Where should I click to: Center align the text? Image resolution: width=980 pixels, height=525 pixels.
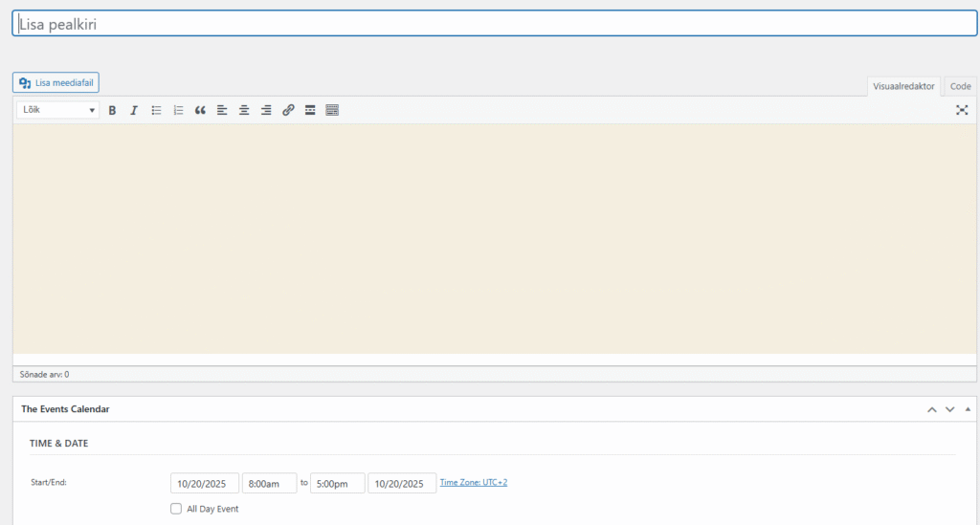244,111
